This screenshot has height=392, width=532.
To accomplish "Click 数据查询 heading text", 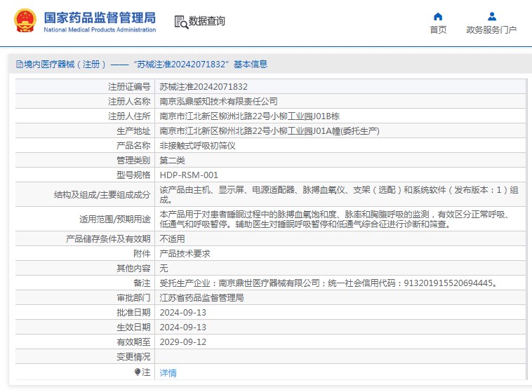I will (x=206, y=21).
